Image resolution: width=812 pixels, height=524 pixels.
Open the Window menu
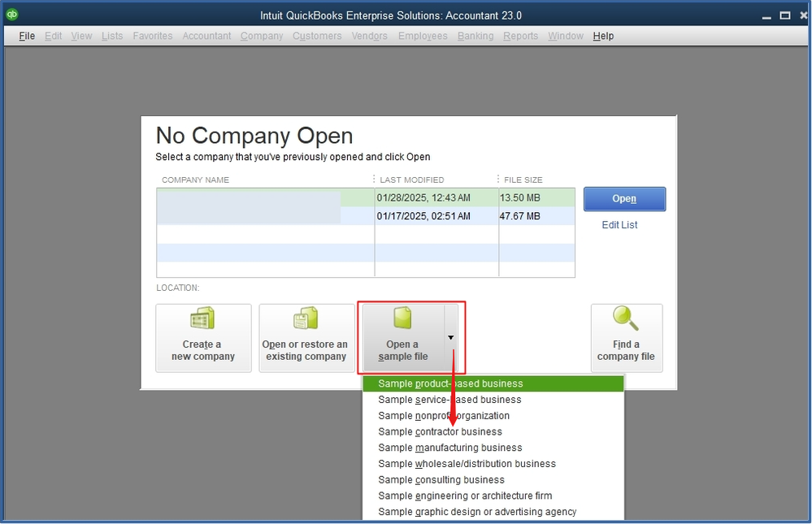[566, 36]
